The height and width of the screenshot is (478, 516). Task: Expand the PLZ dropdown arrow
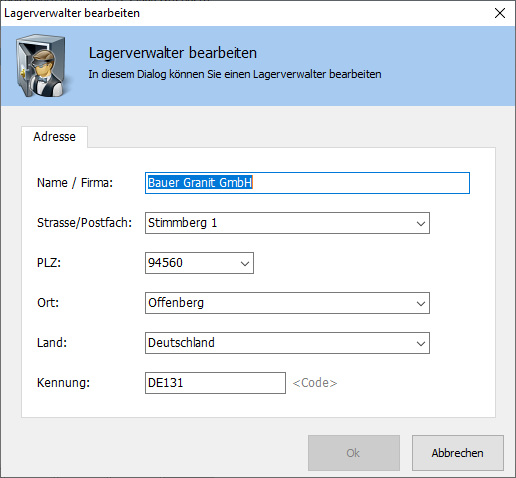[245, 263]
